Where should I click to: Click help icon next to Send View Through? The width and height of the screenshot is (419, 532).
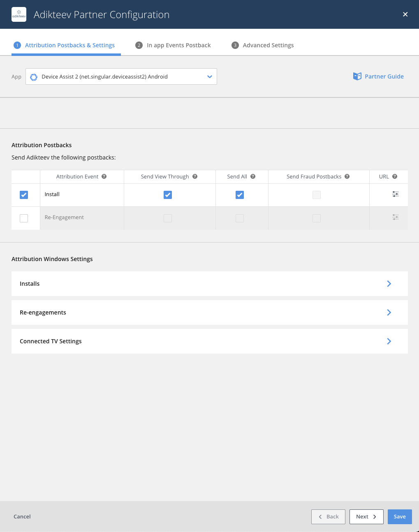pyautogui.click(x=195, y=176)
